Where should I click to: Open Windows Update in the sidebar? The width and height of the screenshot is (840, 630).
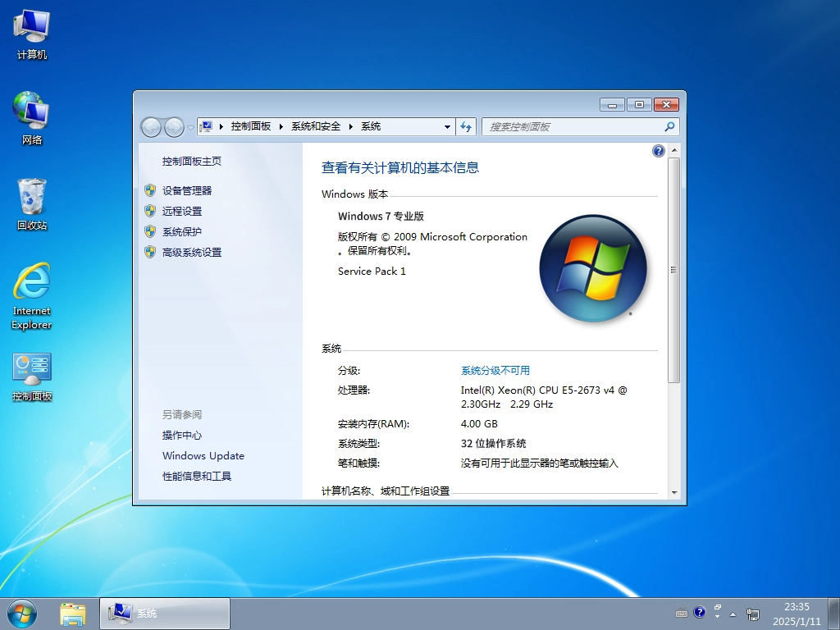[x=203, y=456]
